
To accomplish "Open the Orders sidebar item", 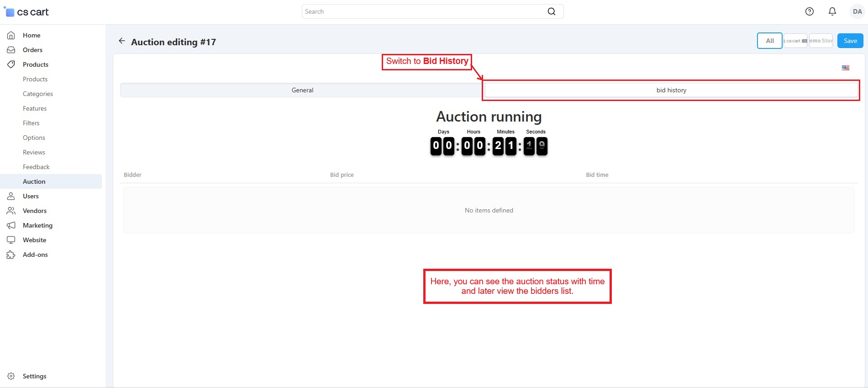I will coord(32,50).
